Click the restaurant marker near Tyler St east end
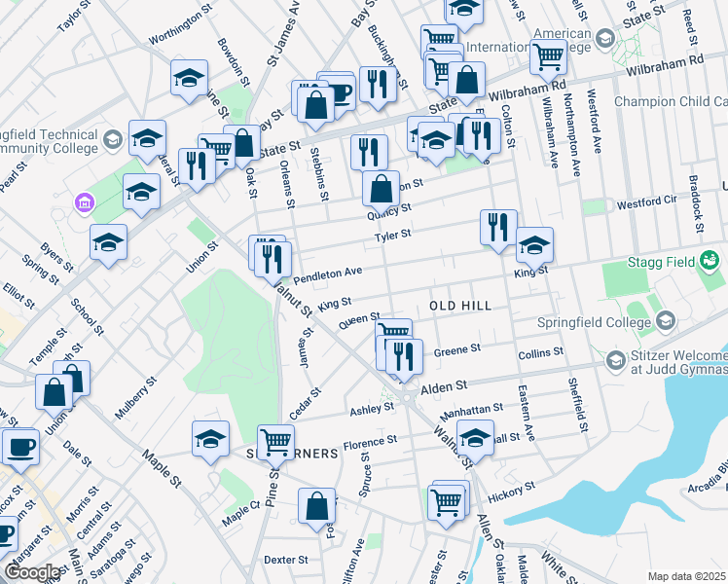This screenshot has height=584, width=728. 498,229
